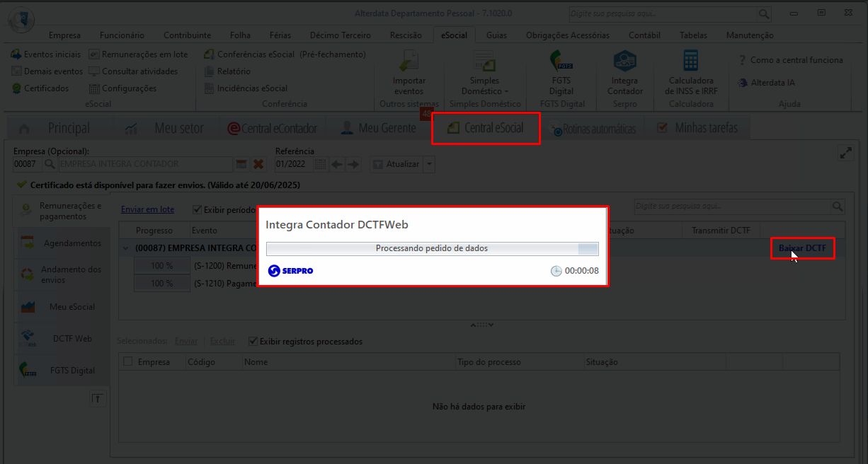Go to next reference month arrow
The image size is (868, 464).
[354, 164]
